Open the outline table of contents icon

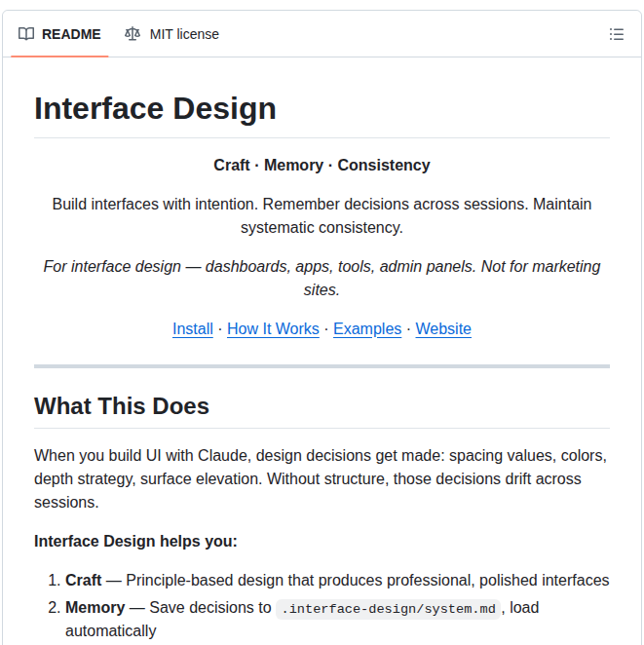tap(616, 34)
